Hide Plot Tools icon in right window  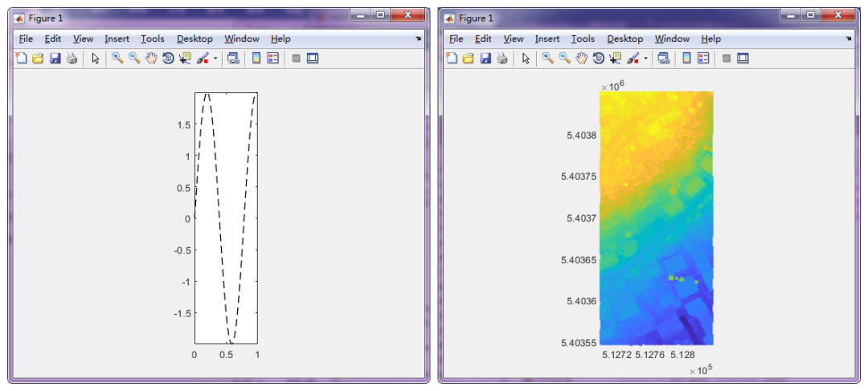click(727, 58)
